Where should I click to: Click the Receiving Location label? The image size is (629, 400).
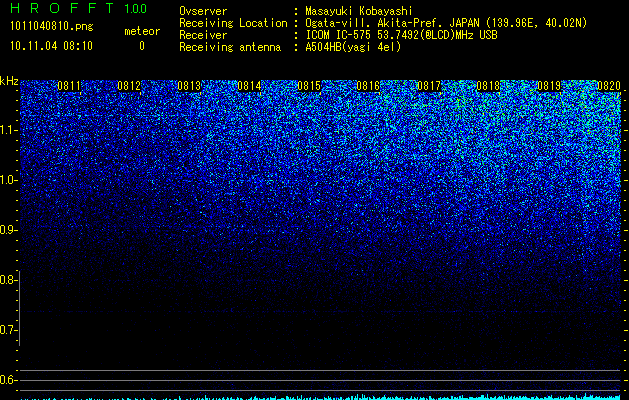pos(233,23)
